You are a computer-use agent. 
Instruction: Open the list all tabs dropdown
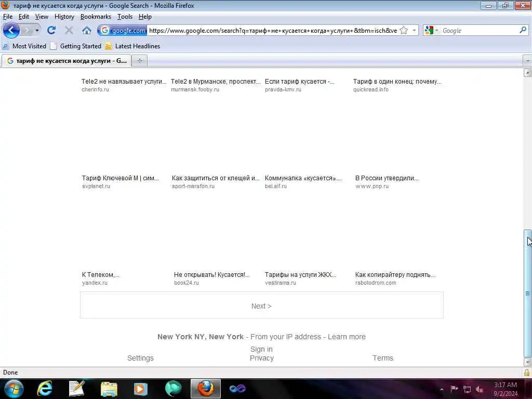(x=527, y=61)
